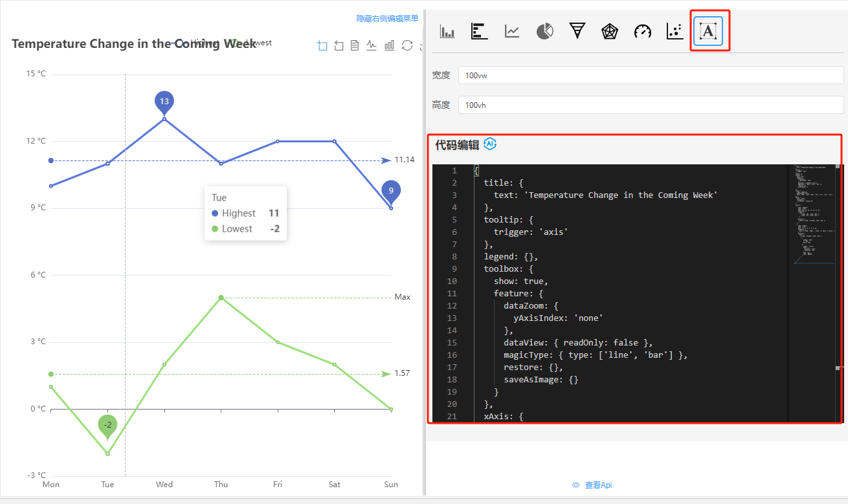Choose the line chart type icon
The height and width of the screenshot is (504, 848).
(x=512, y=31)
